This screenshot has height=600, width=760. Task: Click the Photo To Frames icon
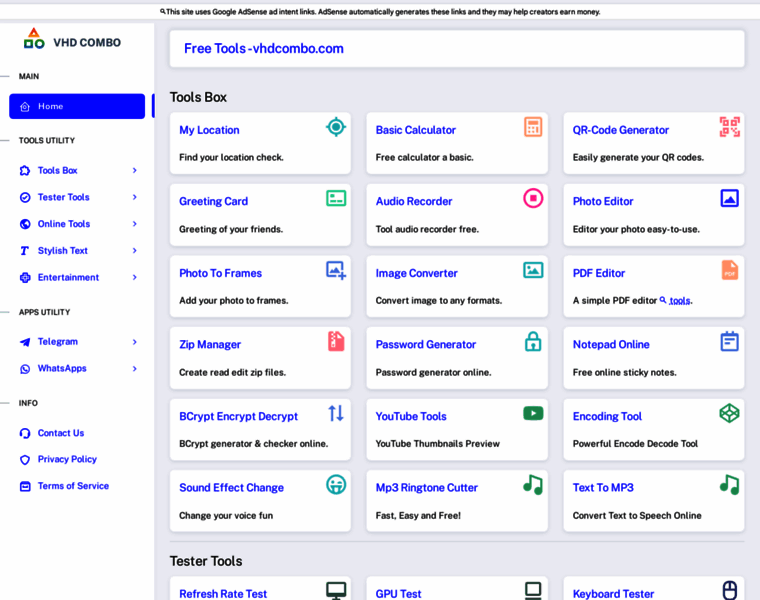coord(336,270)
